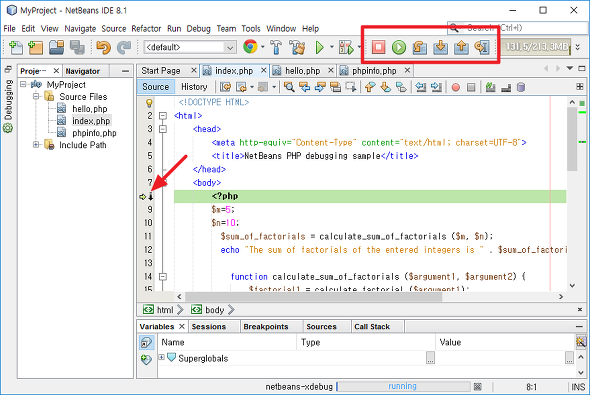Open the File menu
Viewport: 590px width, 395px height.
click(x=9, y=29)
